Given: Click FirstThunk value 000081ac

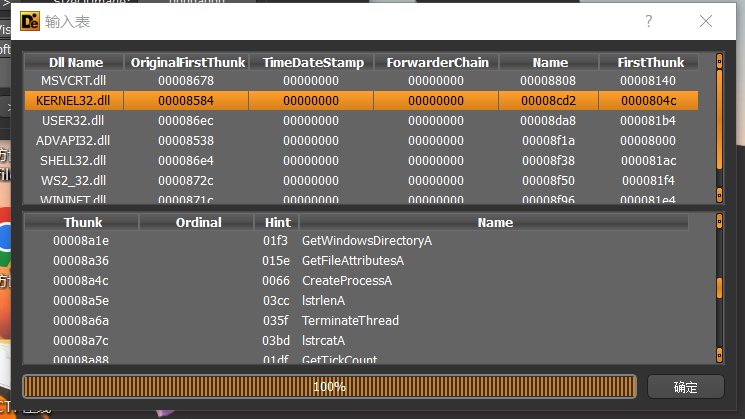Looking at the screenshot, I should [x=649, y=161].
